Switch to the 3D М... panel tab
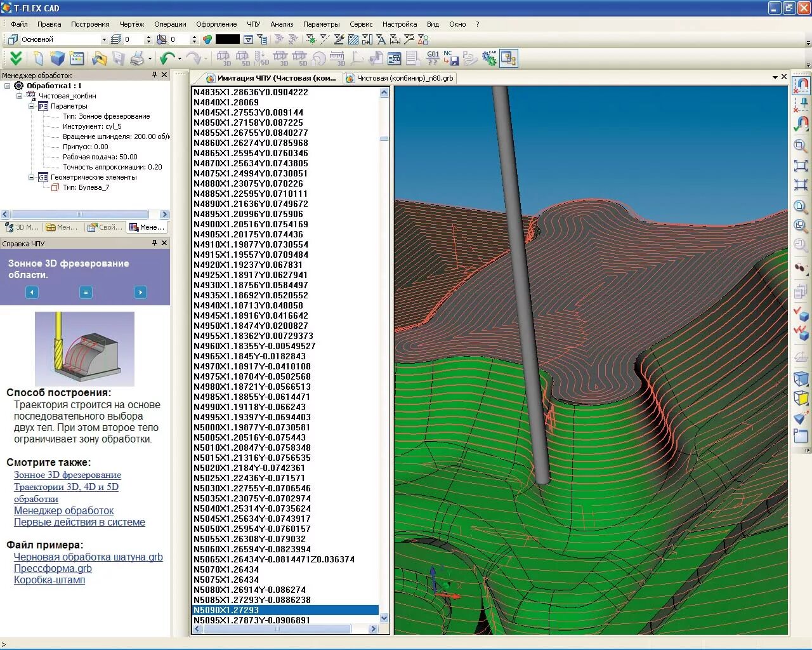This screenshot has width=812, height=650. click(22, 227)
